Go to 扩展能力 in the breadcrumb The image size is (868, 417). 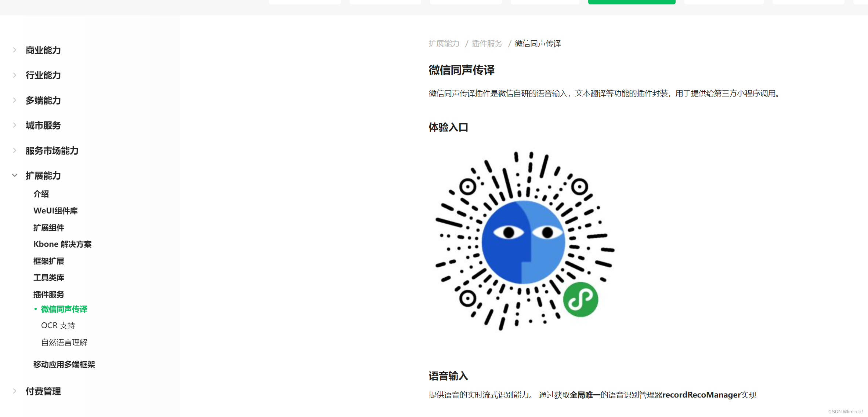444,44
